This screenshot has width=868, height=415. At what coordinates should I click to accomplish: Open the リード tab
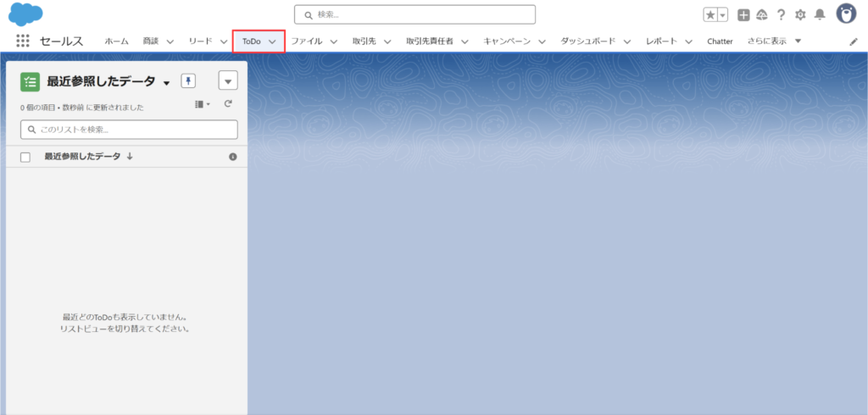pos(200,41)
